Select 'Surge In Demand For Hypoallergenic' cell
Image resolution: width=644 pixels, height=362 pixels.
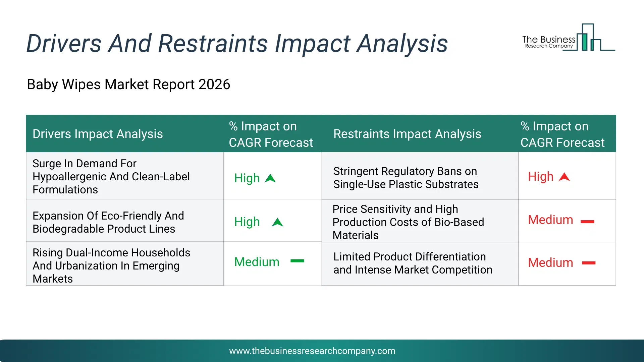click(x=125, y=176)
